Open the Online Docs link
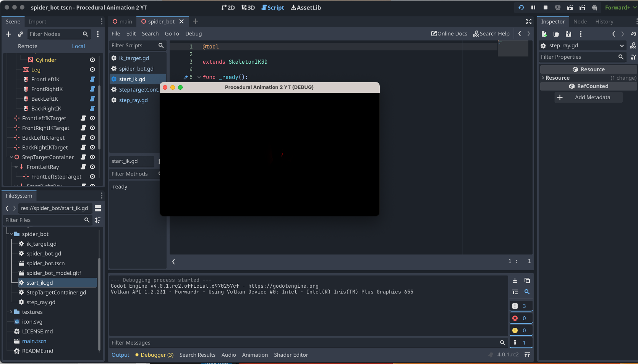This screenshot has width=638, height=364. (x=449, y=34)
